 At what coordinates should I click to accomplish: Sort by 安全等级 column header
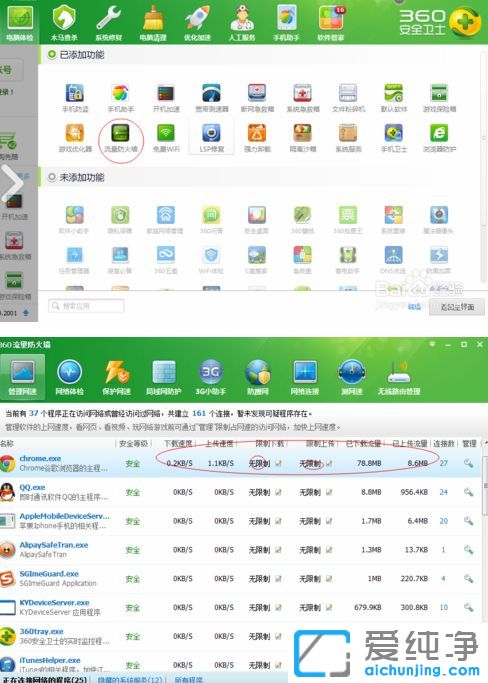pyautogui.click(x=133, y=443)
